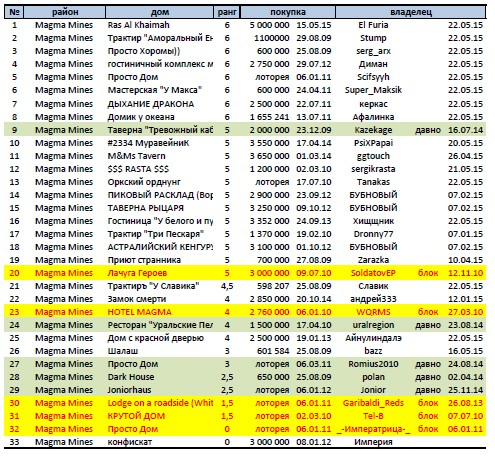Click the price cell "5 000 000"

(x=269, y=25)
